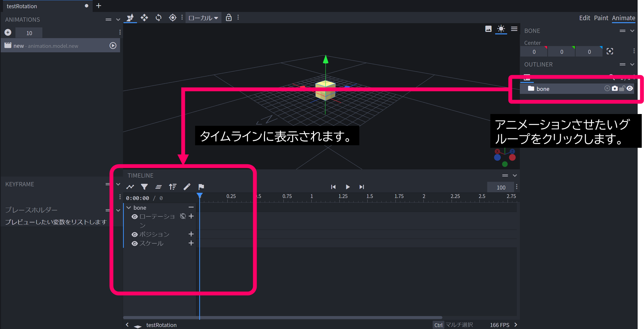Image resolution: width=644 pixels, height=329 pixels.
Task: Select the Move tool in the toolbar
Action: click(x=144, y=18)
